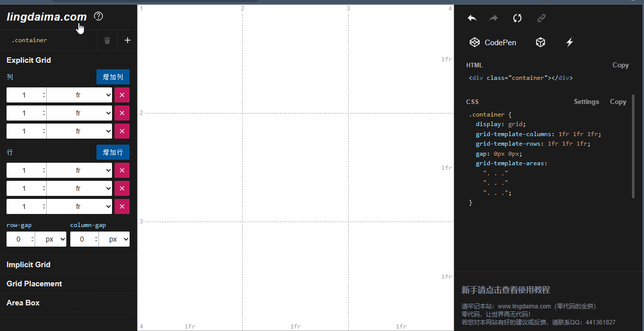The image size is (644, 331).
Task: Click 增加列 to add a column
Action: point(113,77)
